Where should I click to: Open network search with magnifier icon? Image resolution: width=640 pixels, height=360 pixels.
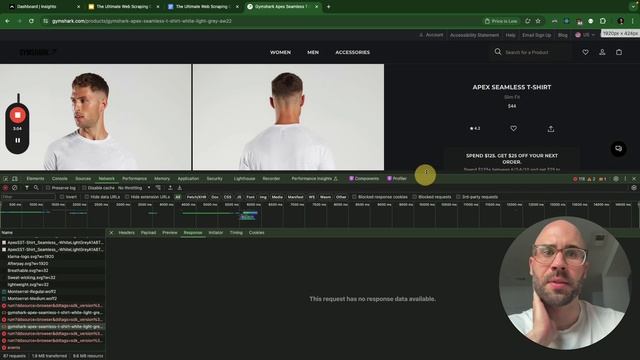click(x=36, y=188)
